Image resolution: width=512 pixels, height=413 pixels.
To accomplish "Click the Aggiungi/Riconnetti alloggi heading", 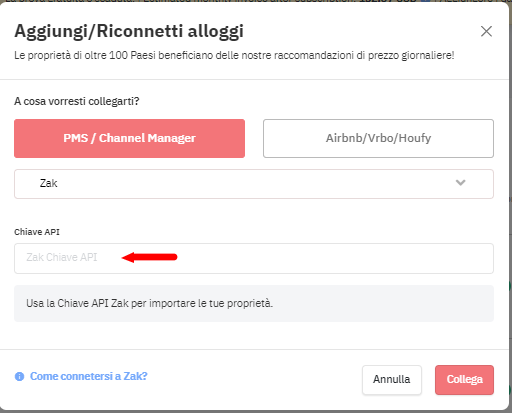I will click(x=129, y=32).
